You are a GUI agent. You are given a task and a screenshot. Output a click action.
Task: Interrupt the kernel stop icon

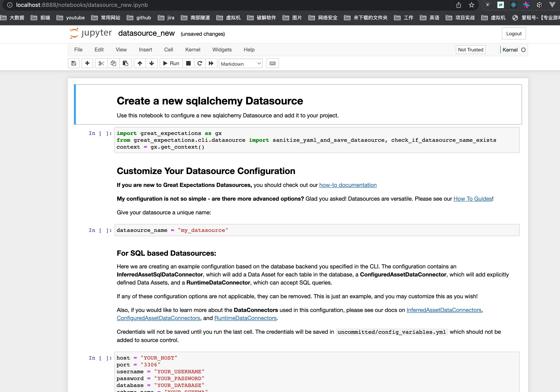188,63
